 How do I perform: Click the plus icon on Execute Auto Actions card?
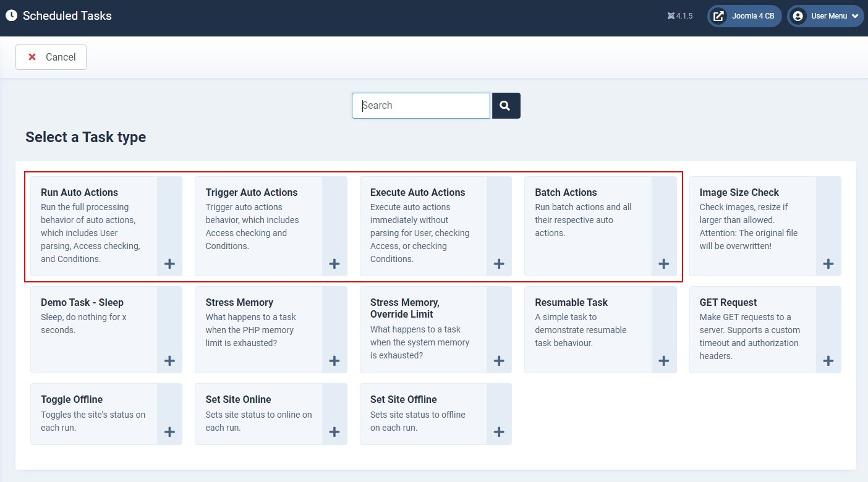(499, 264)
